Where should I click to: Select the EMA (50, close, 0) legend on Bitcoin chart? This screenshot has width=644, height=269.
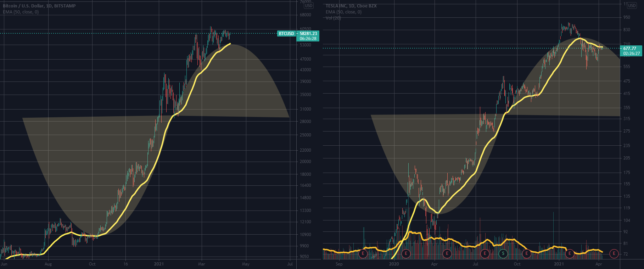[21, 12]
